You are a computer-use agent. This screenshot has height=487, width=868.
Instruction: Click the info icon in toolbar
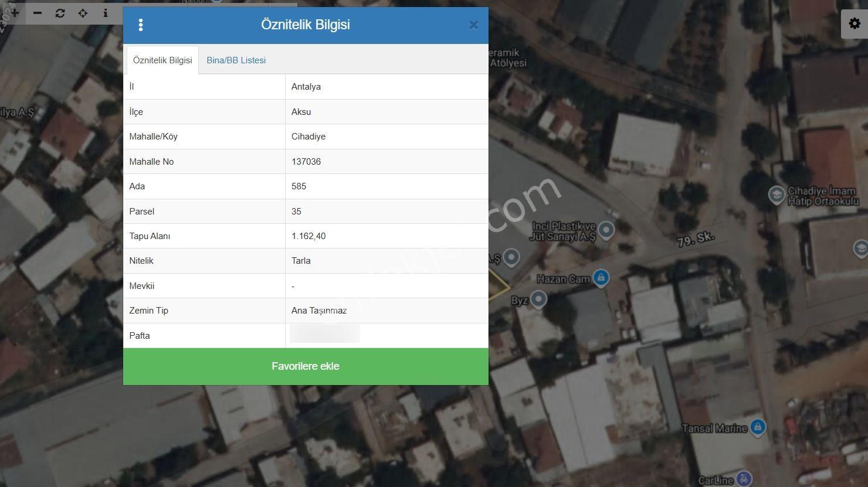pyautogui.click(x=106, y=12)
